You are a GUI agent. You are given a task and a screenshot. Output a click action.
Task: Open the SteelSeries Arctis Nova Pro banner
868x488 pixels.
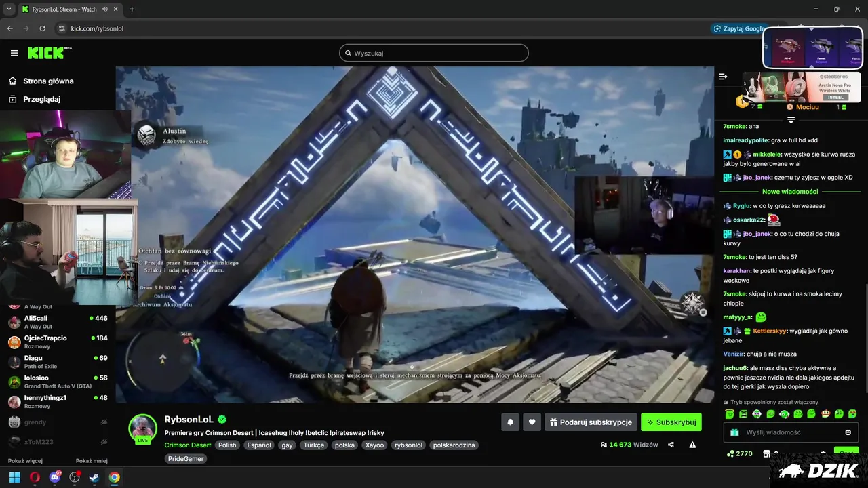pyautogui.click(x=802, y=87)
